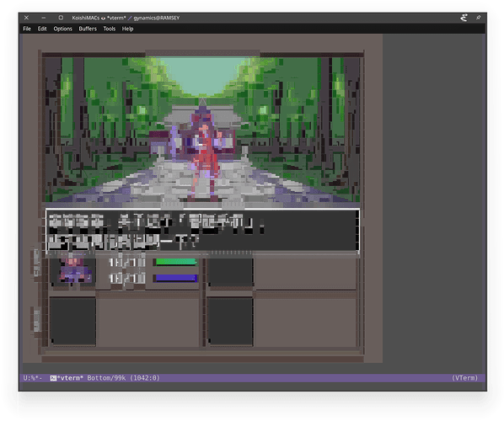Click the Emacs application icon in title bar

(x=464, y=18)
